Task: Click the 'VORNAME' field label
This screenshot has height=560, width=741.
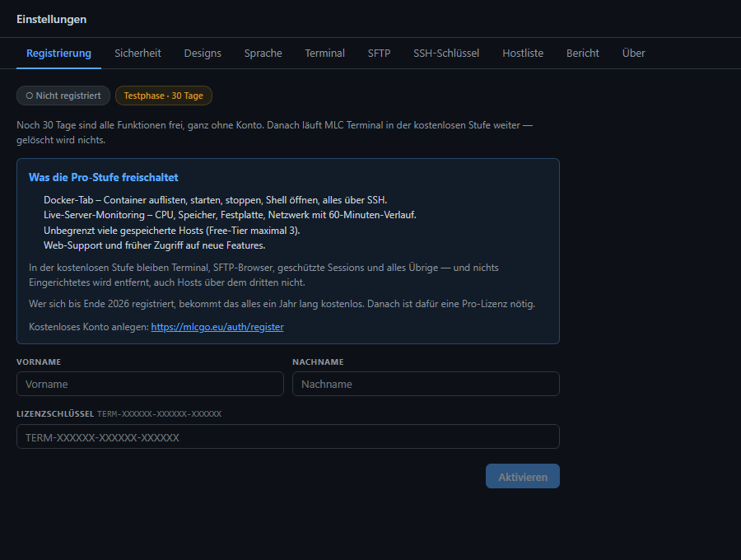Action: point(39,362)
